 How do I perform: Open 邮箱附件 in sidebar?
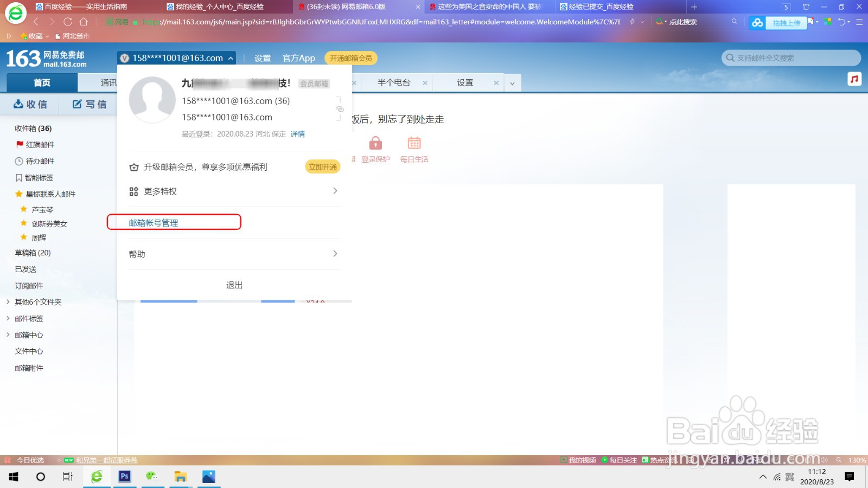tap(29, 368)
